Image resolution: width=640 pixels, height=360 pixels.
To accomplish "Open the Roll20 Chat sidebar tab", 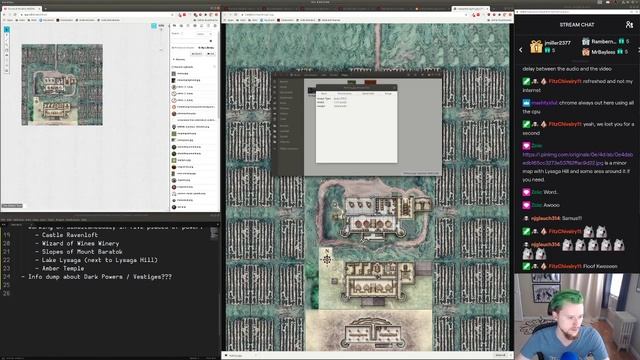I will 174,26.
